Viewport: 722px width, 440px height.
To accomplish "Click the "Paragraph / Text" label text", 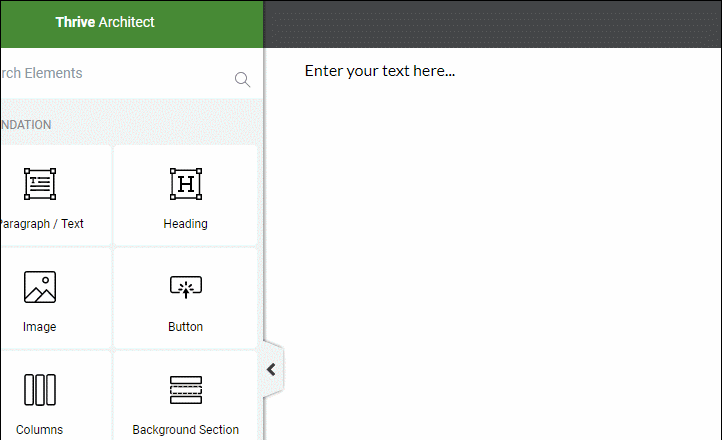I will point(42,224).
